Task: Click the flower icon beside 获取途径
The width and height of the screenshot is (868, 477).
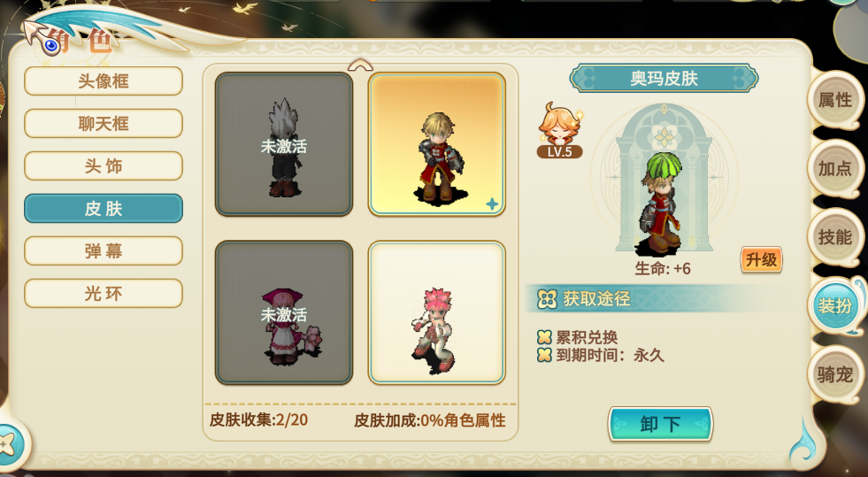Action: 547,299
